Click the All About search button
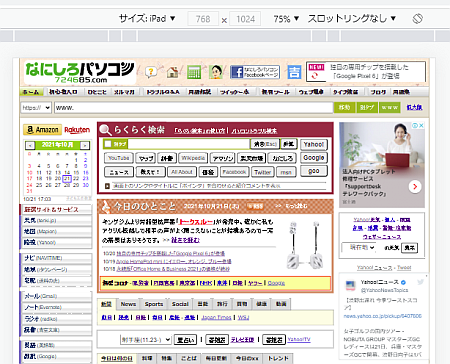The width and height of the screenshot is (450, 364). [x=182, y=172]
